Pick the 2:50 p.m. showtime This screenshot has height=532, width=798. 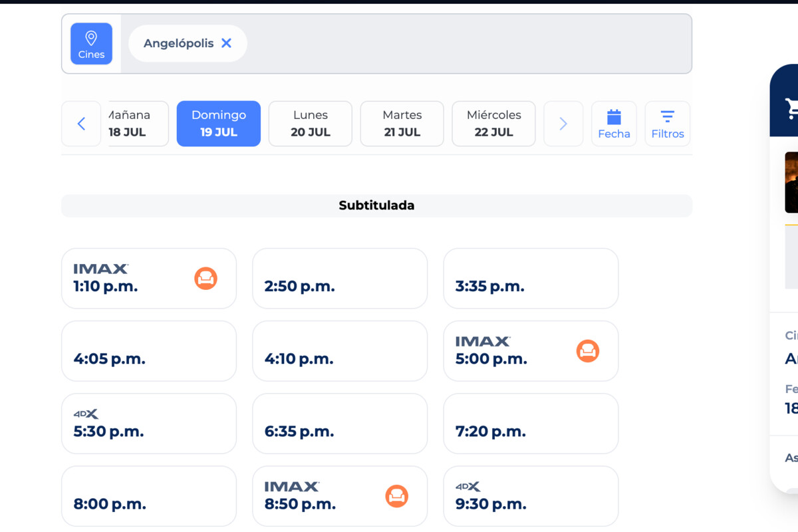pyautogui.click(x=340, y=279)
